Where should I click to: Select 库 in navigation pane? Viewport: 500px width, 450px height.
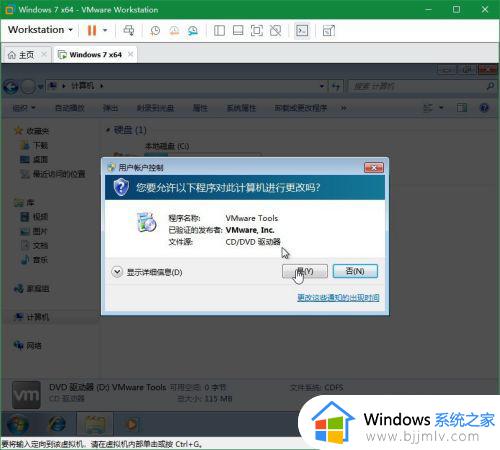(24, 202)
